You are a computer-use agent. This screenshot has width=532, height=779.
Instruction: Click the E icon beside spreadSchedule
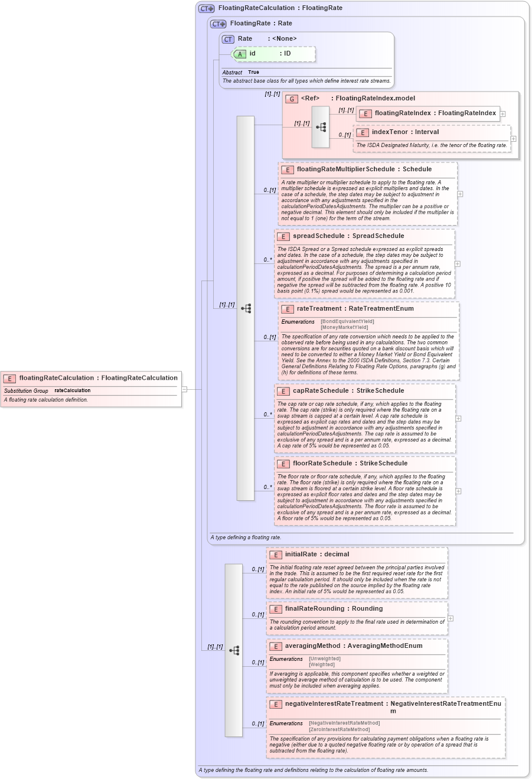pyautogui.click(x=283, y=236)
